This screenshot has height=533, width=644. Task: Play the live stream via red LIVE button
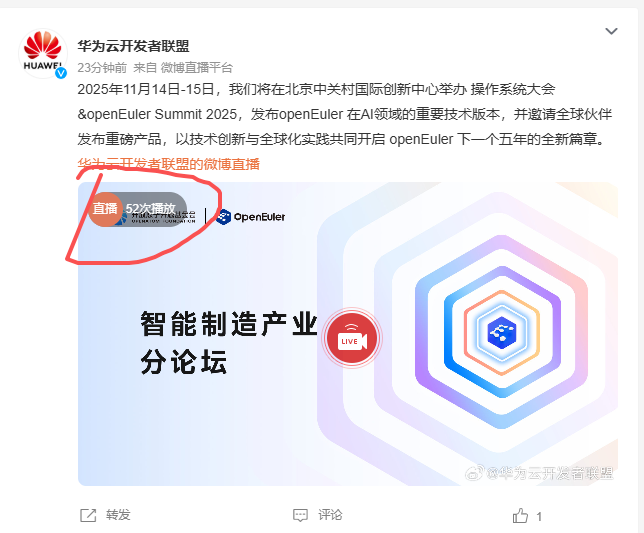(x=352, y=339)
